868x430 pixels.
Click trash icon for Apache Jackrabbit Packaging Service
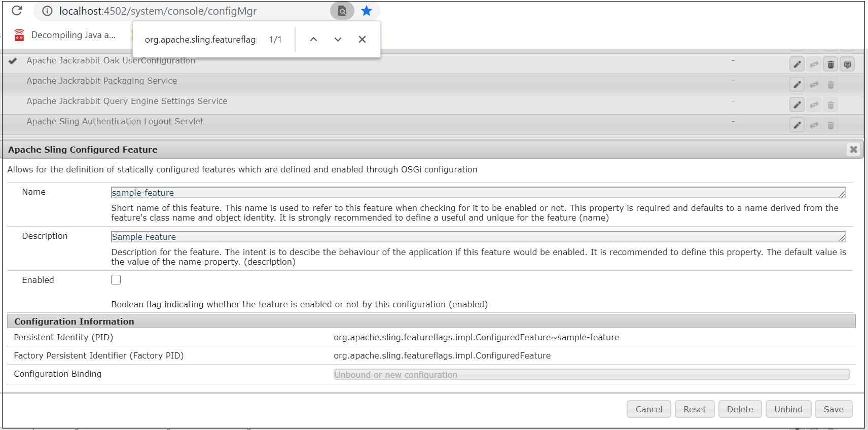830,85
